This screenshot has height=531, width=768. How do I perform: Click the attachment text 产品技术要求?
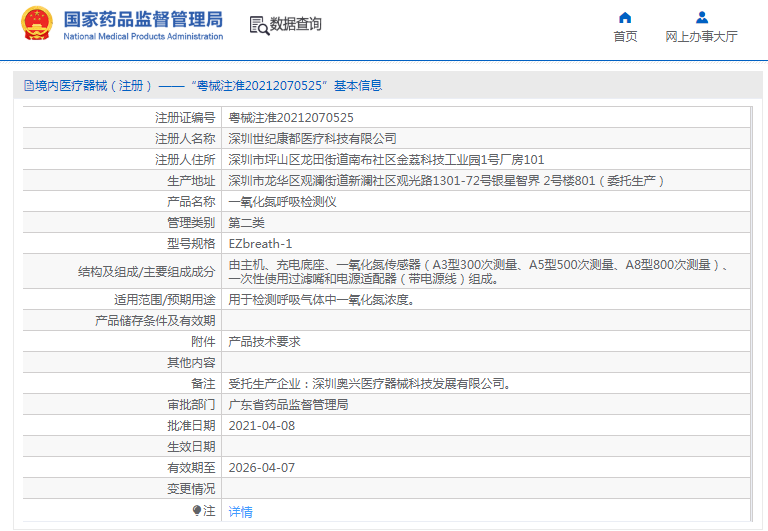point(264,341)
